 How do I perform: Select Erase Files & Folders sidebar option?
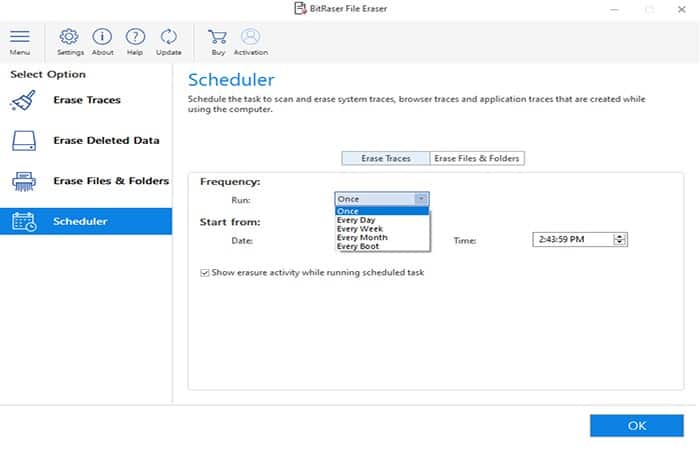(x=86, y=181)
